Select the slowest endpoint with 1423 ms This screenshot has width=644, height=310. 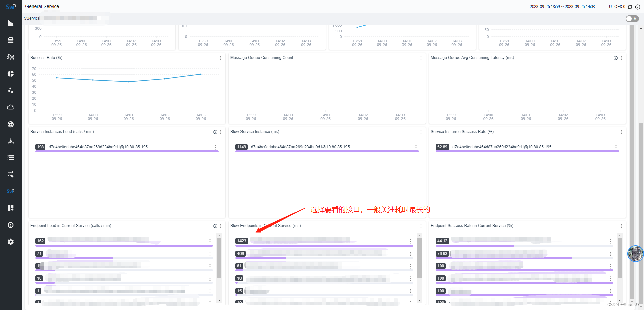pos(324,242)
